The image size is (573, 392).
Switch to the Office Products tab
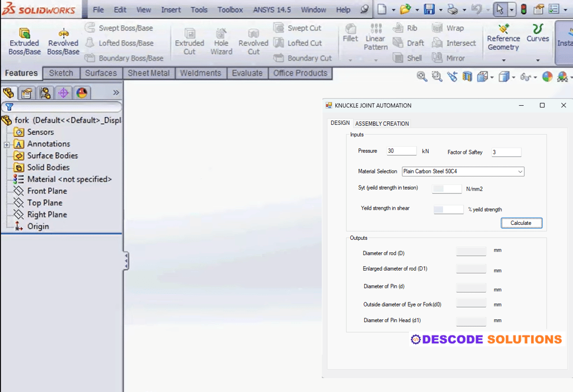click(300, 73)
